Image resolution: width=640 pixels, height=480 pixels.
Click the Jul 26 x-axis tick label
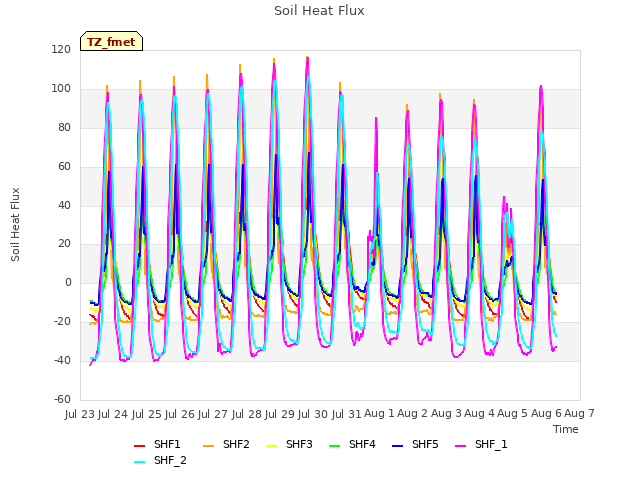[x=179, y=414]
